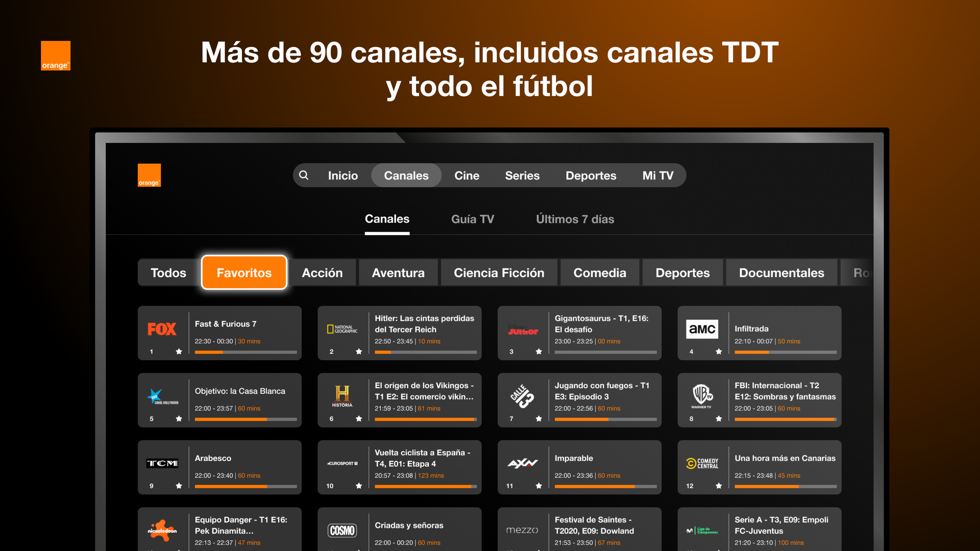Open Jugando con fuegos program title
The width and height of the screenshot is (980, 551).
coord(602,391)
